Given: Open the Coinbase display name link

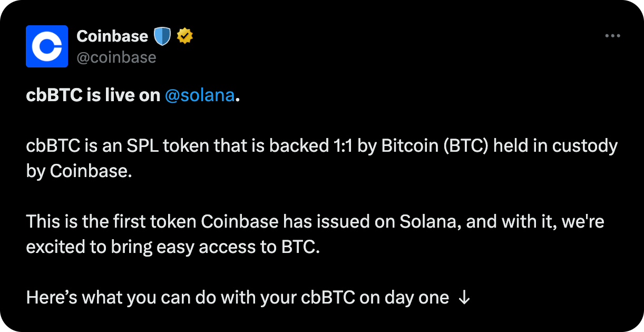Looking at the screenshot, I should (112, 36).
